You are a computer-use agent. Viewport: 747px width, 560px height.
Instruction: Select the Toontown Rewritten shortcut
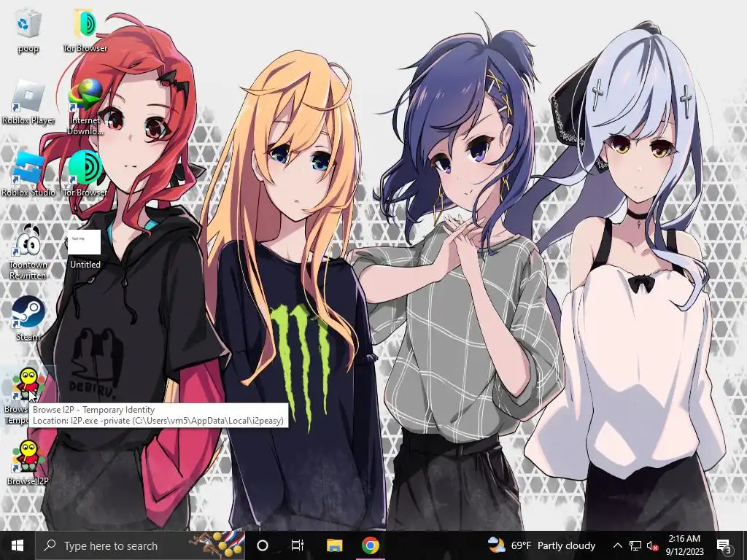click(x=28, y=252)
